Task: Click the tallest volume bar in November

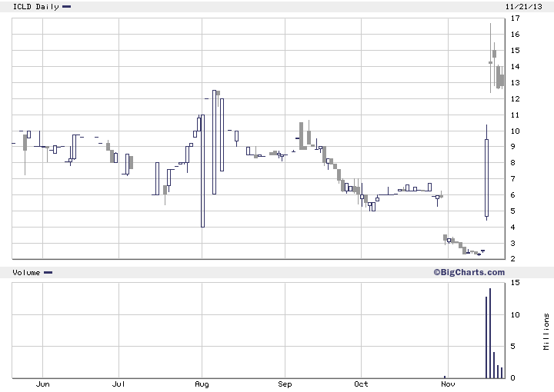Action: (x=490, y=334)
